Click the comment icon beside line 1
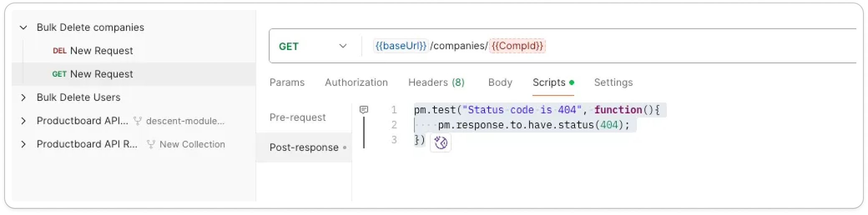The height and width of the screenshot is (215, 868). 364,110
